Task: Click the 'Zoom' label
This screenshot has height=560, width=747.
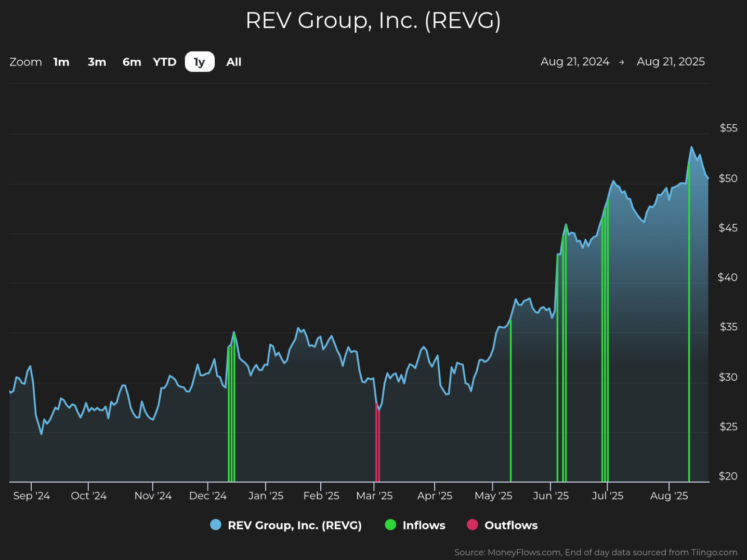Action: [x=25, y=62]
